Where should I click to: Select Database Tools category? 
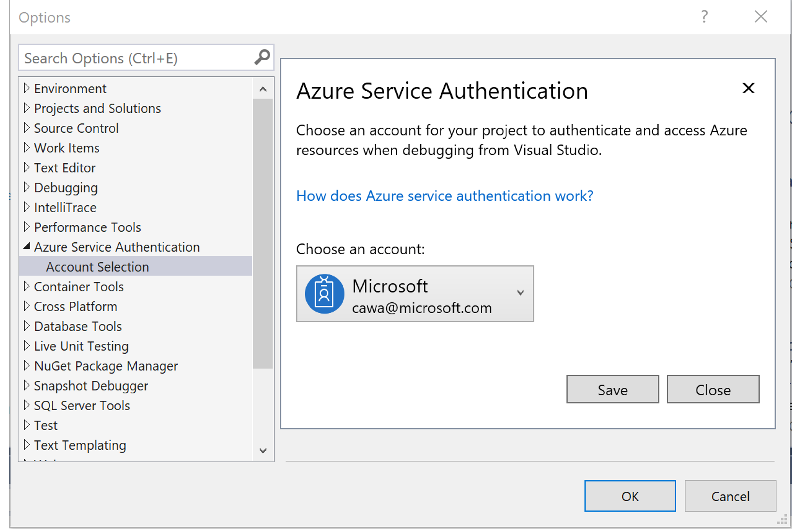coord(78,326)
